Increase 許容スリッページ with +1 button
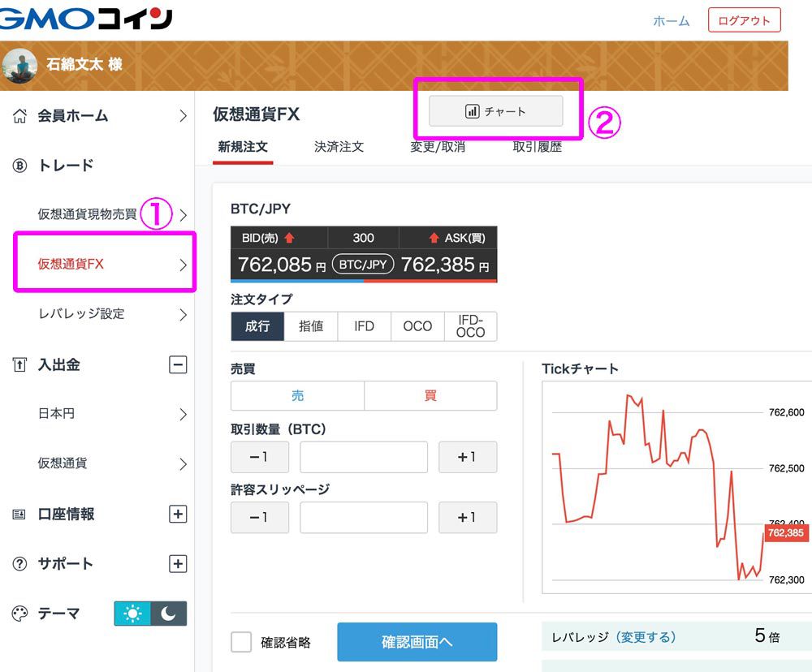Image resolution: width=812 pixels, height=672 pixels. click(468, 517)
